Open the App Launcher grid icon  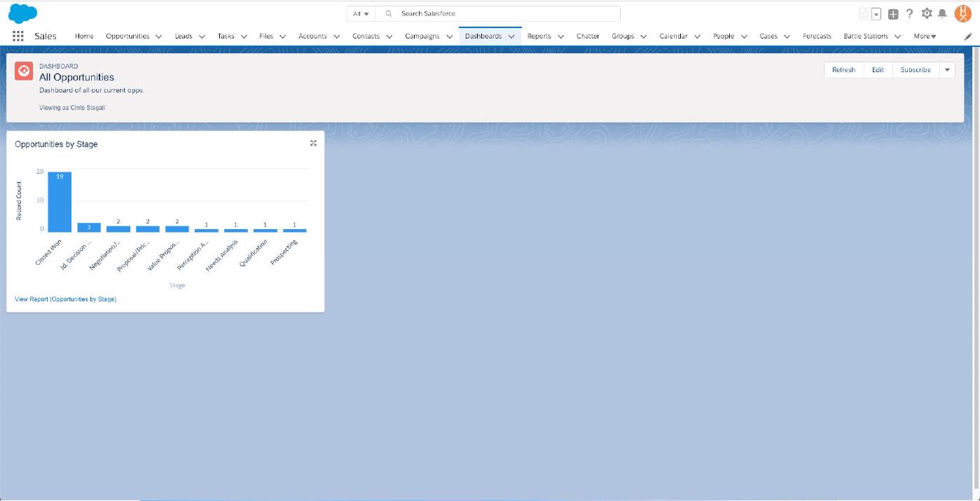(18, 36)
